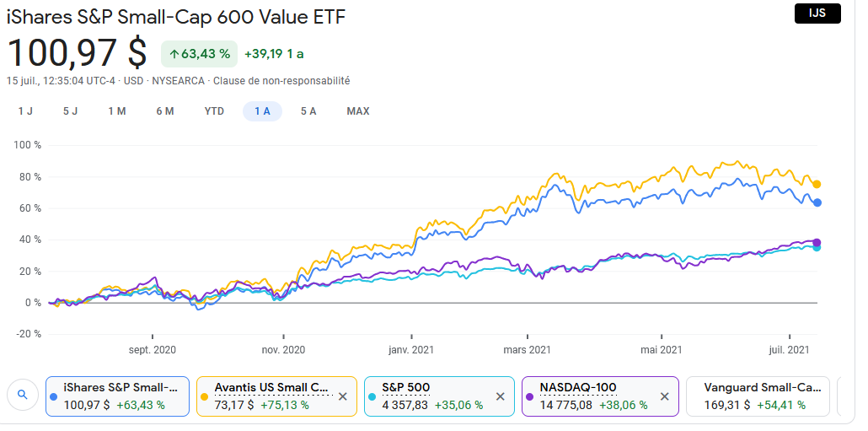Click the purple NASDAQ-100 legend dot
Viewport: 868px width, 431px height.
point(530,396)
